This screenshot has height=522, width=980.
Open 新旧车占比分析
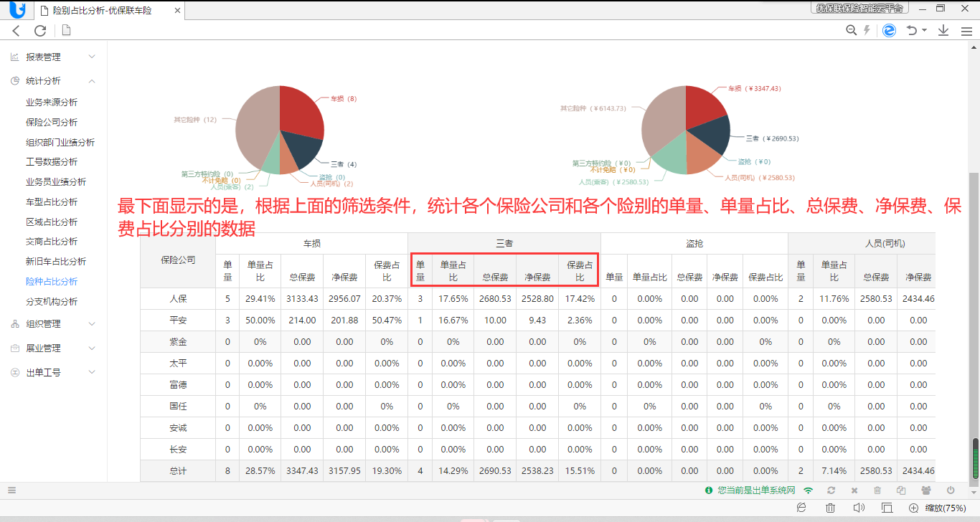tap(56, 262)
